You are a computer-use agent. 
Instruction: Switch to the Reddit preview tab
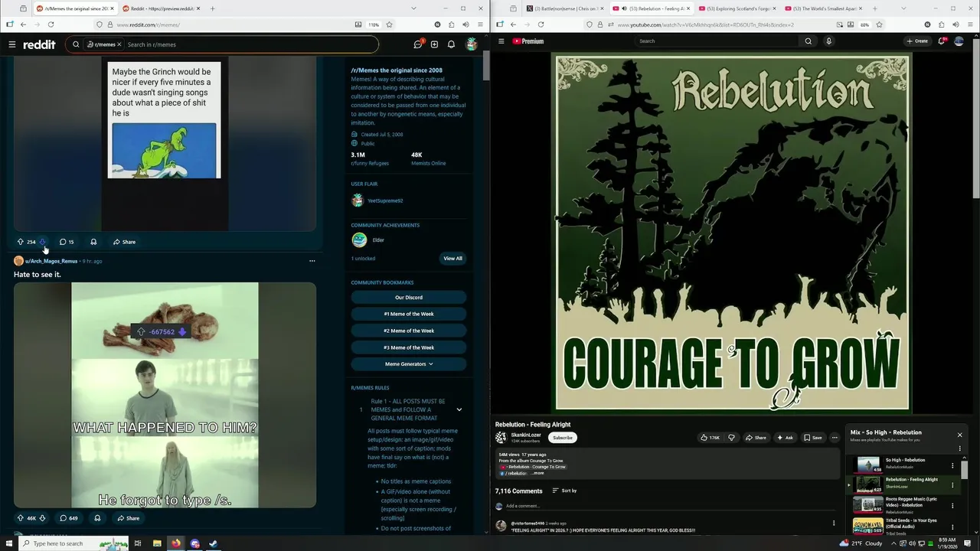(161, 8)
